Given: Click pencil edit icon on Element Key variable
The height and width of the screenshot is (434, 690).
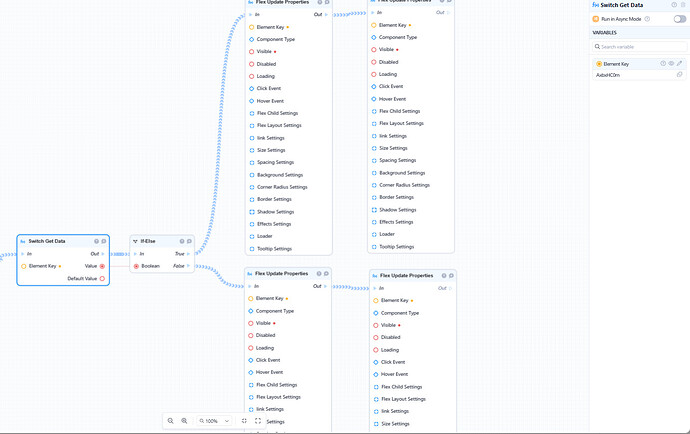Looking at the screenshot, I should point(679,64).
